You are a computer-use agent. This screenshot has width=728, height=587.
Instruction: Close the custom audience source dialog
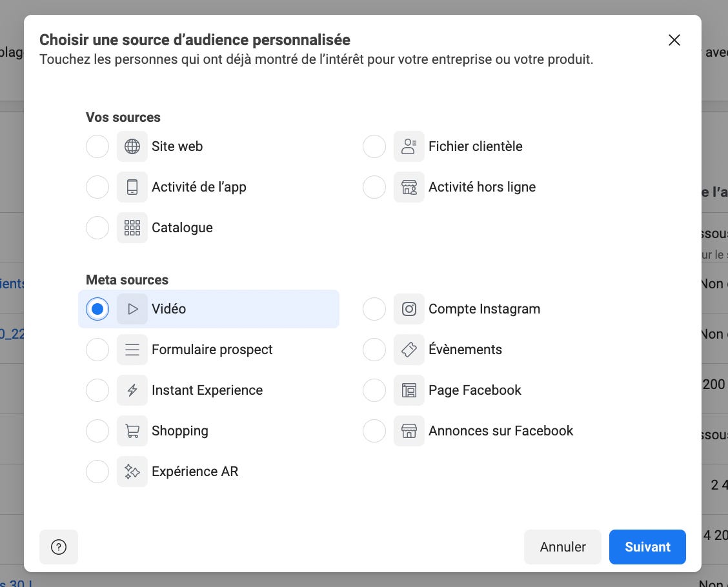(674, 41)
